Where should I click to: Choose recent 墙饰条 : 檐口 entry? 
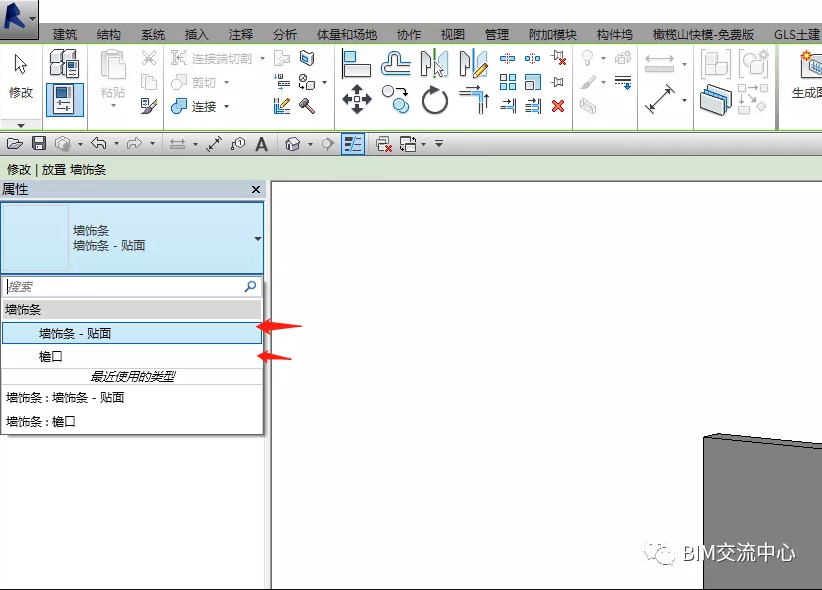[x=132, y=422]
